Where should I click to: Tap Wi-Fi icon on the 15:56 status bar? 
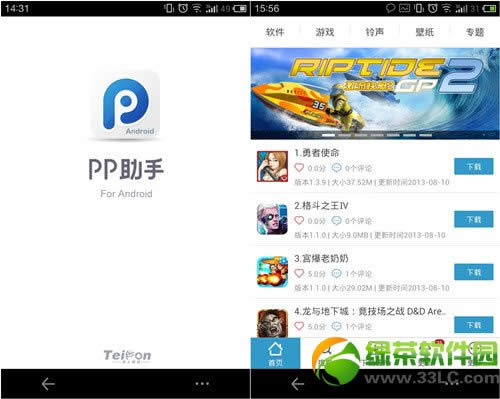[x=447, y=8]
